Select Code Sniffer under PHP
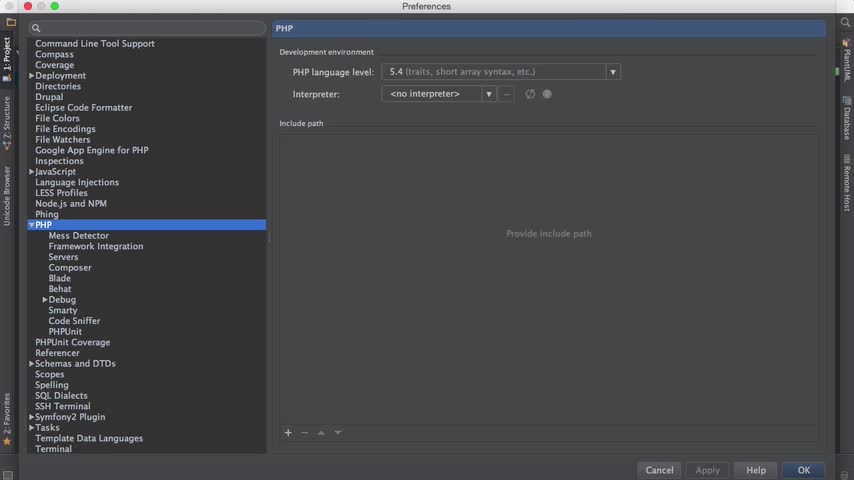The width and height of the screenshot is (854, 480). tap(74, 321)
